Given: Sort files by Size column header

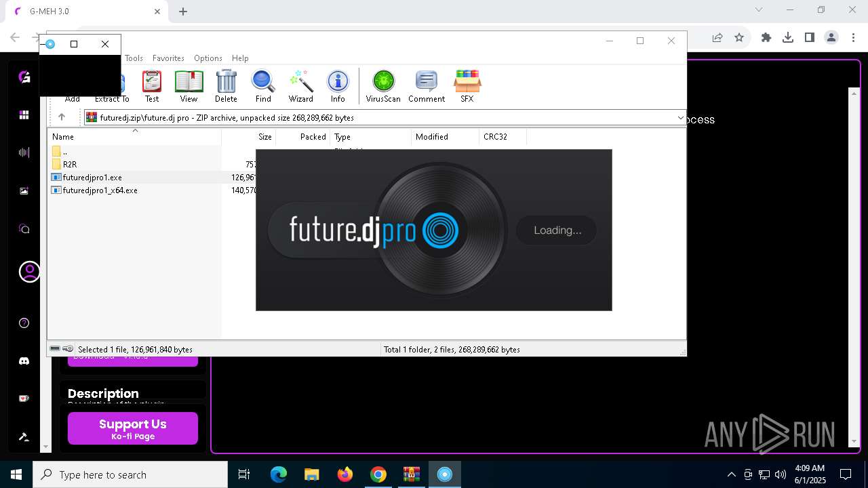Looking at the screenshot, I should [x=249, y=137].
